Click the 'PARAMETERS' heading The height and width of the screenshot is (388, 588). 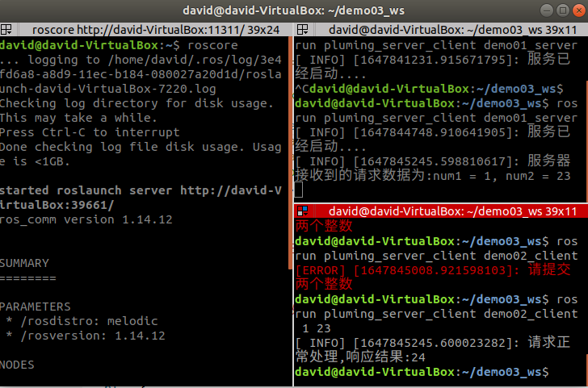click(36, 307)
